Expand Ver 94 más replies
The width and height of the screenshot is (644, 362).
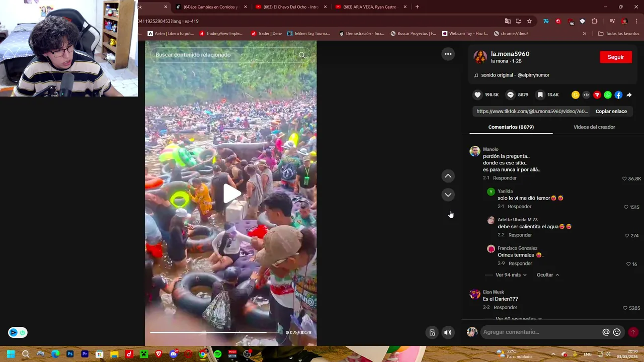click(x=511, y=275)
